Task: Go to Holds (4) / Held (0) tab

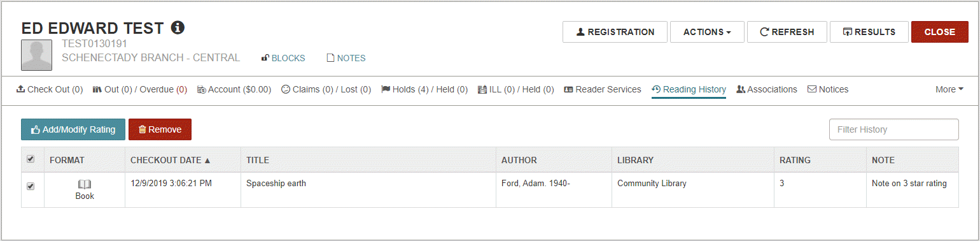Action: click(424, 89)
